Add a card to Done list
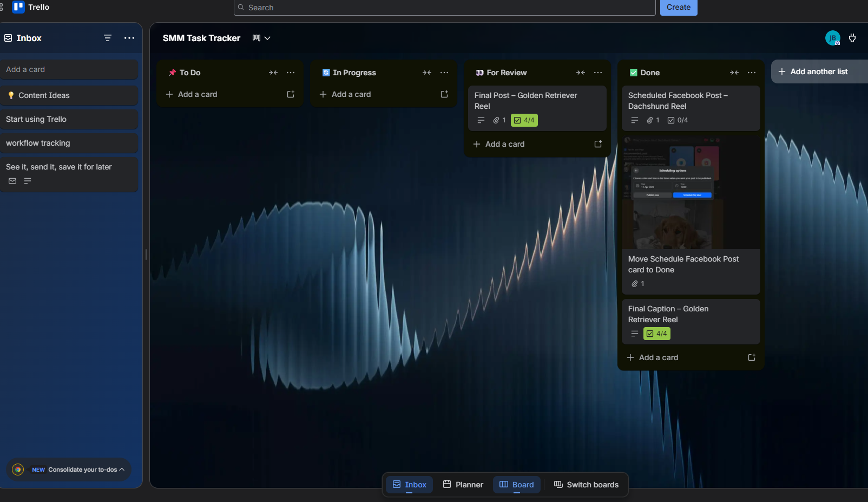The height and width of the screenshot is (502, 868). [682, 357]
